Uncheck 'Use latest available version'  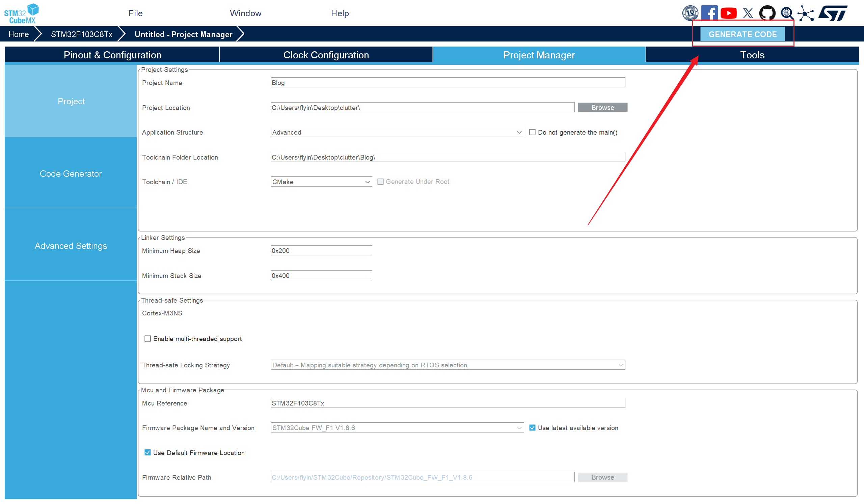pyautogui.click(x=532, y=428)
